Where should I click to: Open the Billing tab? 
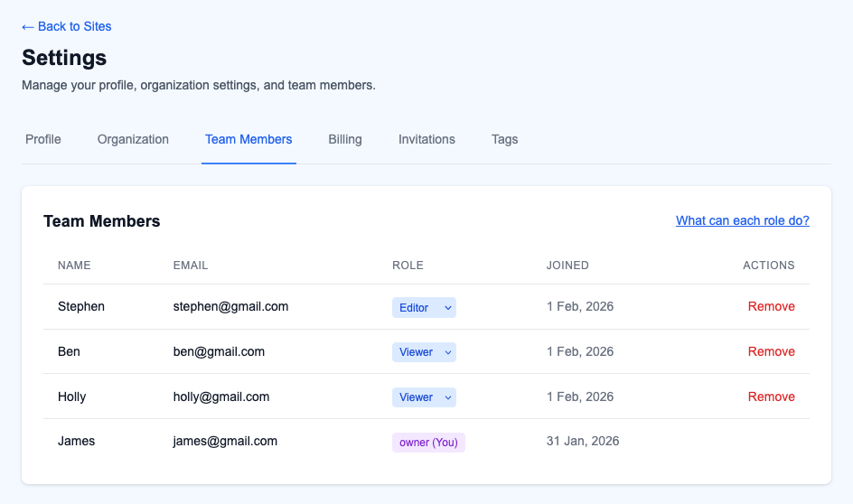pos(345,140)
